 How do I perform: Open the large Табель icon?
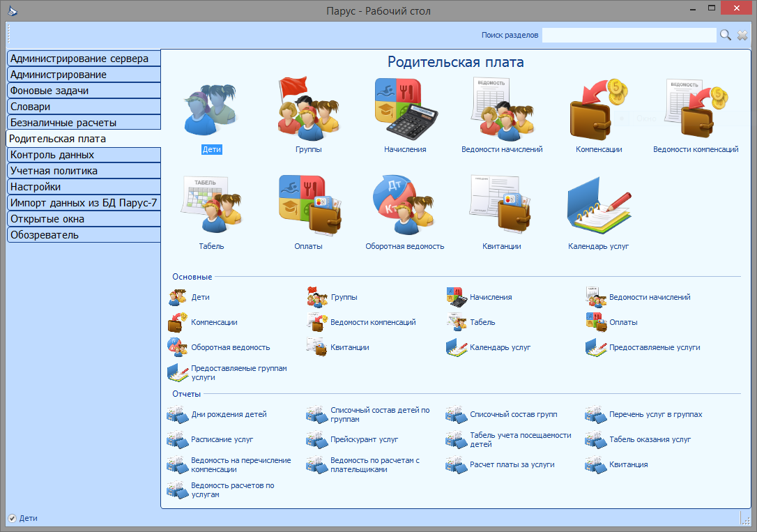(x=211, y=205)
